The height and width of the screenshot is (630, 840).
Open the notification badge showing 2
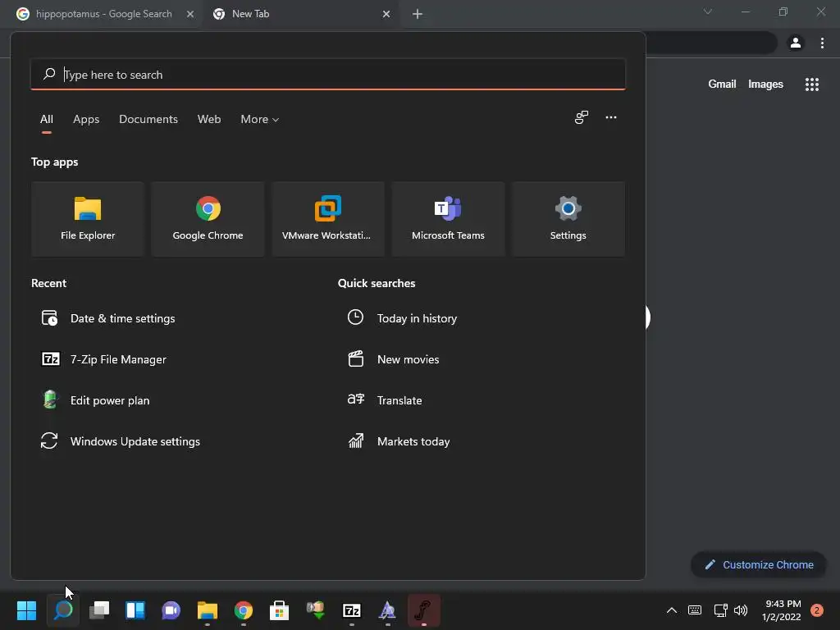click(817, 610)
